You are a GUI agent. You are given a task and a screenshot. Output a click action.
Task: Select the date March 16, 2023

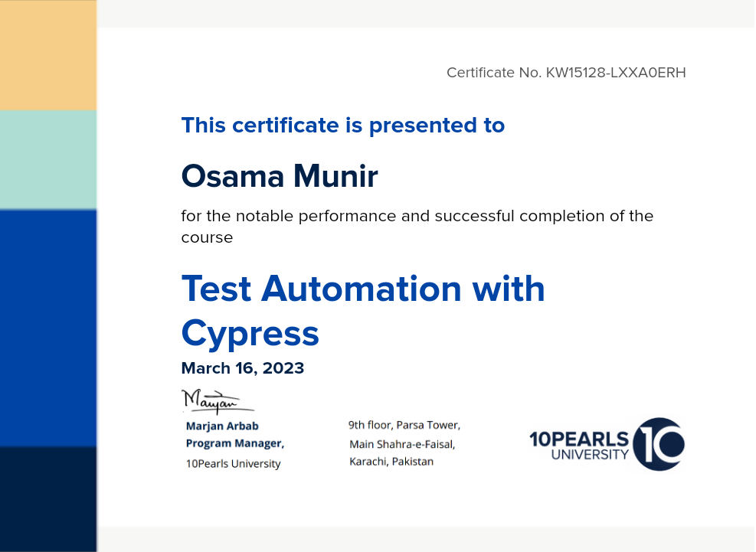(x=242, y=368)
